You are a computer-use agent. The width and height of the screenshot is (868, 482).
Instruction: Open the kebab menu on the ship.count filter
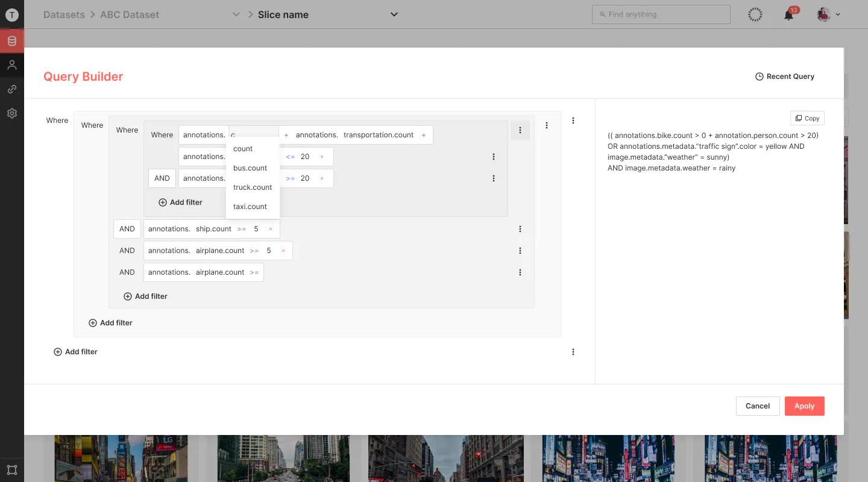tap(520, 229)
